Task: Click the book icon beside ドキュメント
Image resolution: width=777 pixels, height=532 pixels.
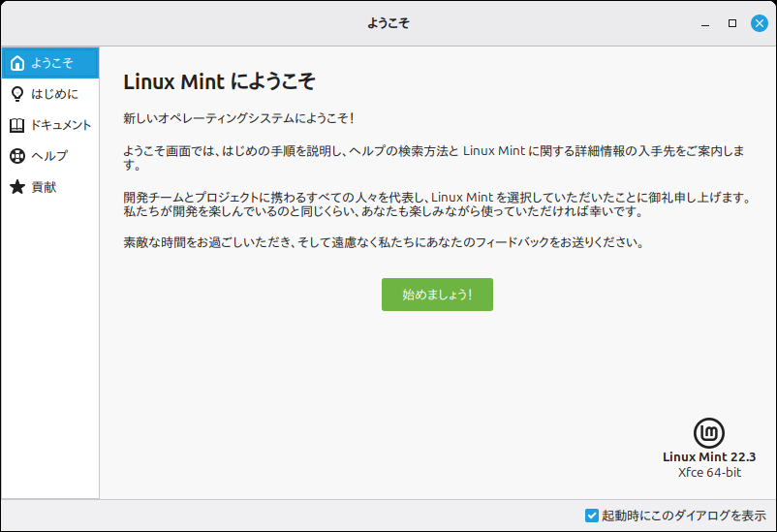Action: (x=17, y=125)
